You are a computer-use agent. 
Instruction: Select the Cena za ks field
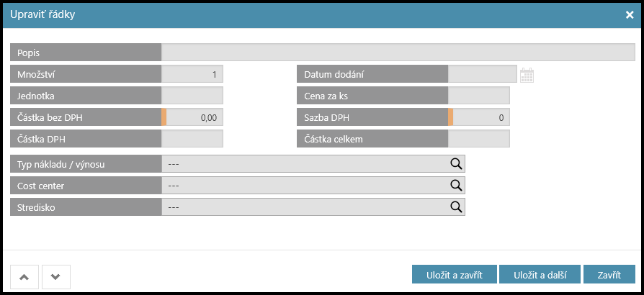point(478,96)
